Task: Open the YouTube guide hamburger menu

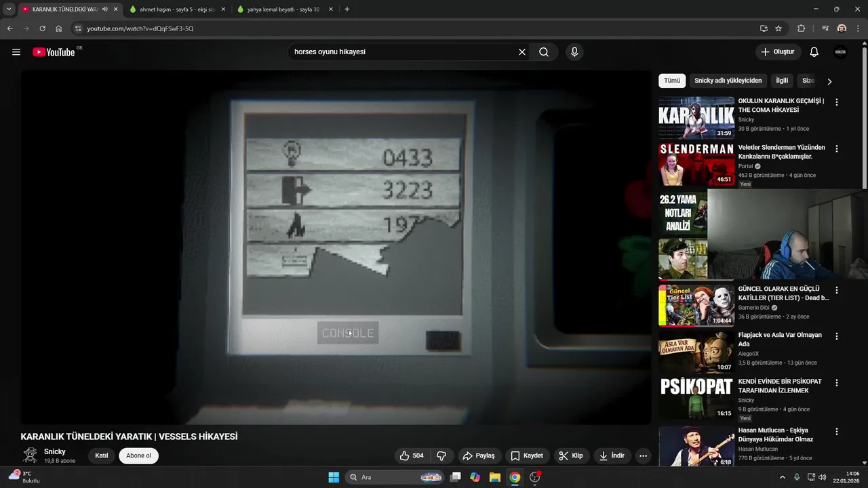Action: tap(16, 52)
